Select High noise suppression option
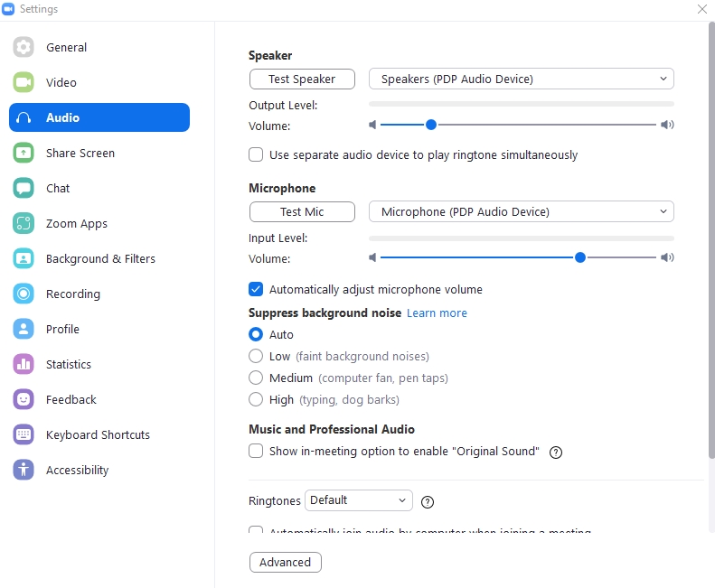The height and width of the screenshot is (588, 715). pos(256,399)
